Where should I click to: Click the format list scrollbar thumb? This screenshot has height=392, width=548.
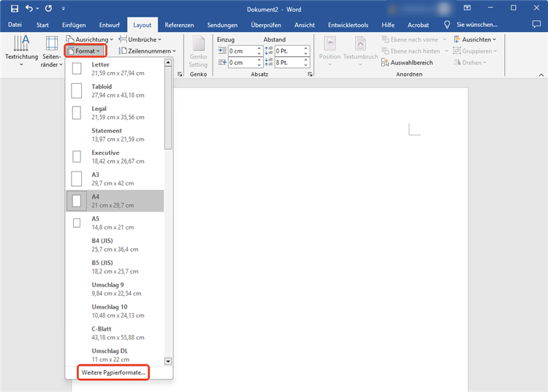168,108
